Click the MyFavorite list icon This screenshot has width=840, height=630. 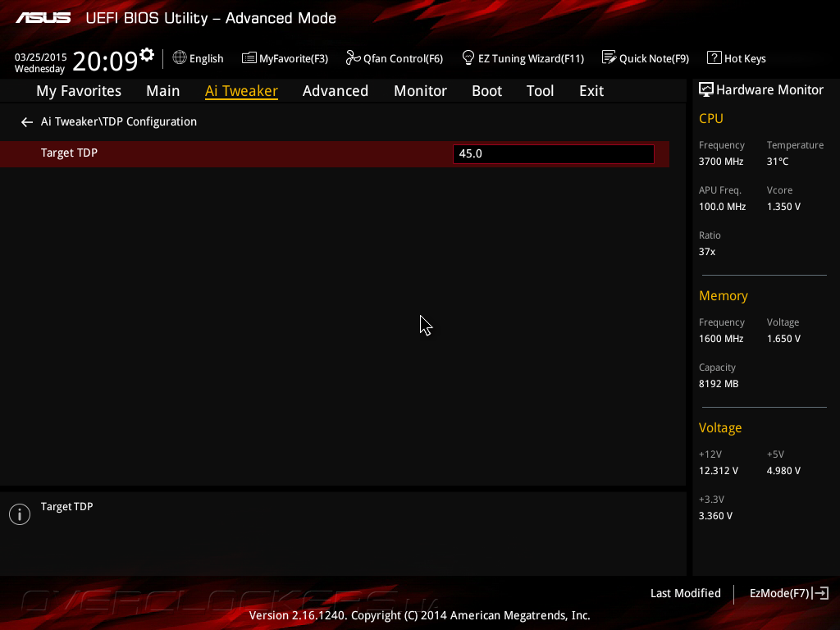pos(249,58)
